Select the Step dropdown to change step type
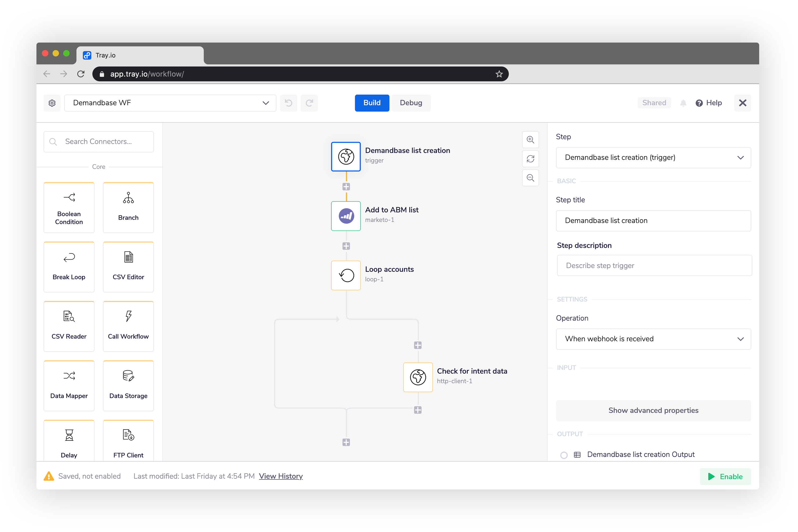 point(653,157)
